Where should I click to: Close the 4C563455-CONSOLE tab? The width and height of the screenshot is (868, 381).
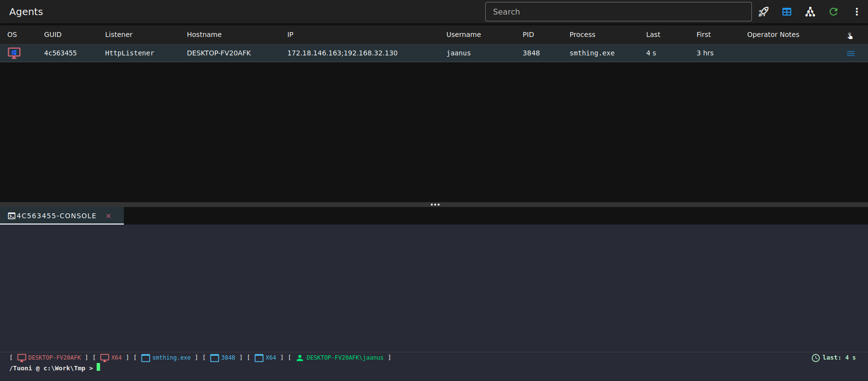point(109,216)
